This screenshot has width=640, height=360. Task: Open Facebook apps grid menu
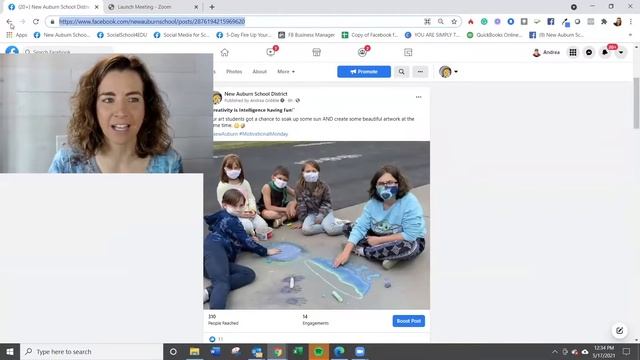[573, 52]
